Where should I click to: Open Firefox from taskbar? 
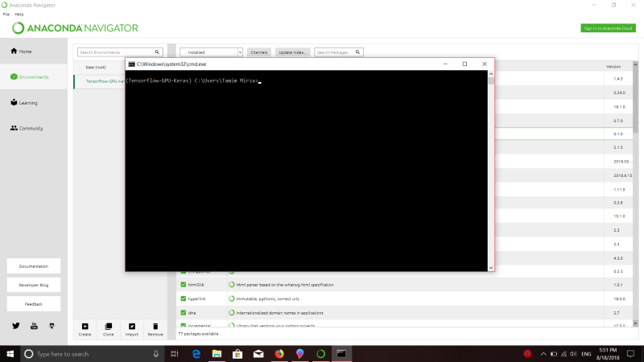pos(279,354)
